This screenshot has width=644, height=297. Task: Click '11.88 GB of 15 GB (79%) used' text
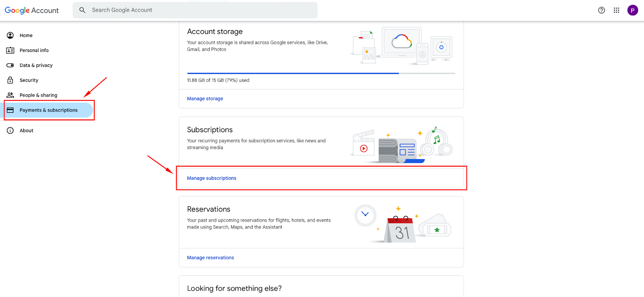(x=218, y=80)
